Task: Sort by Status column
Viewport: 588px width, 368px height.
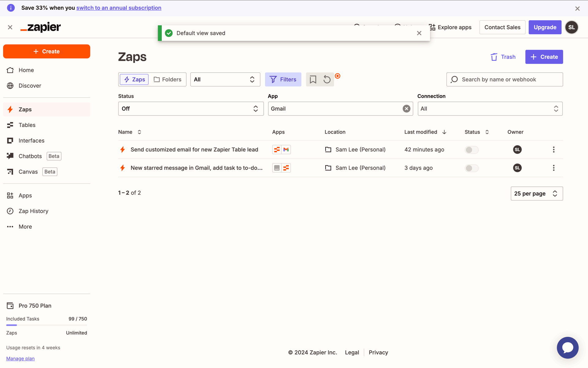Action: pos(477,132)
